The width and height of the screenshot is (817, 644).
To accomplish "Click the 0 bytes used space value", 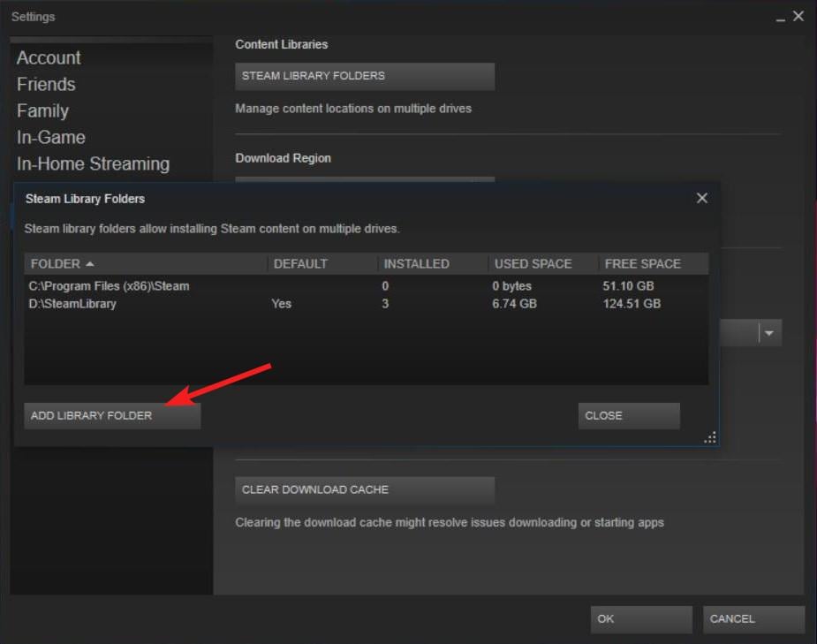I will [x=511, y=286].
